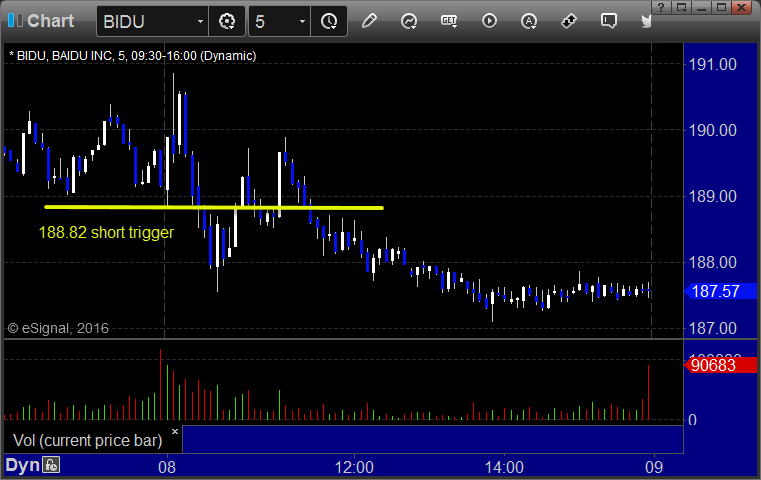Click the 191.00 price axis label
Screen dimensions: 761x480
712,64
